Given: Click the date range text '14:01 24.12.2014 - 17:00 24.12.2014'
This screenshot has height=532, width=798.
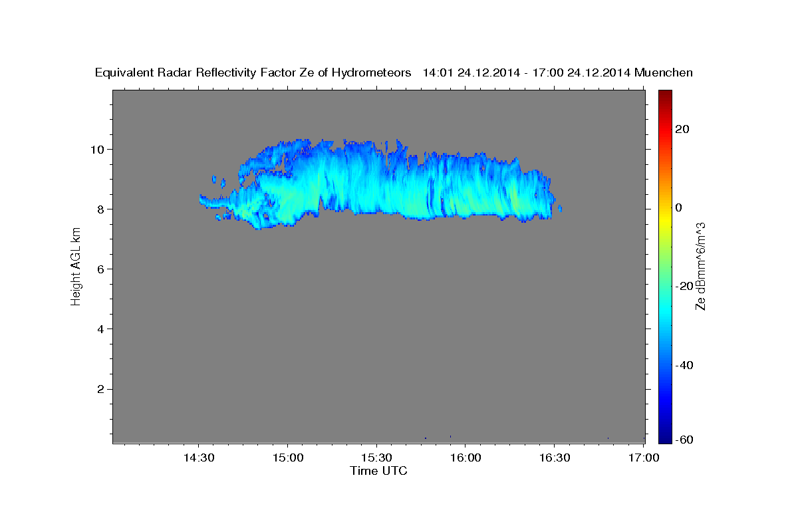Looking at the screenshot, I should 527,73.
